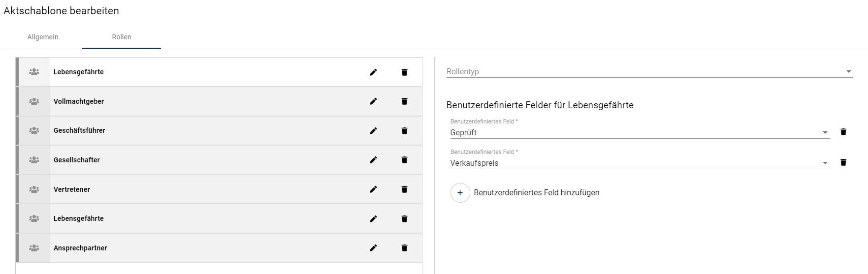
Task: Click Benutzerdefiniertes Feld hinzufügen plus button
Action: coord(460,193)
